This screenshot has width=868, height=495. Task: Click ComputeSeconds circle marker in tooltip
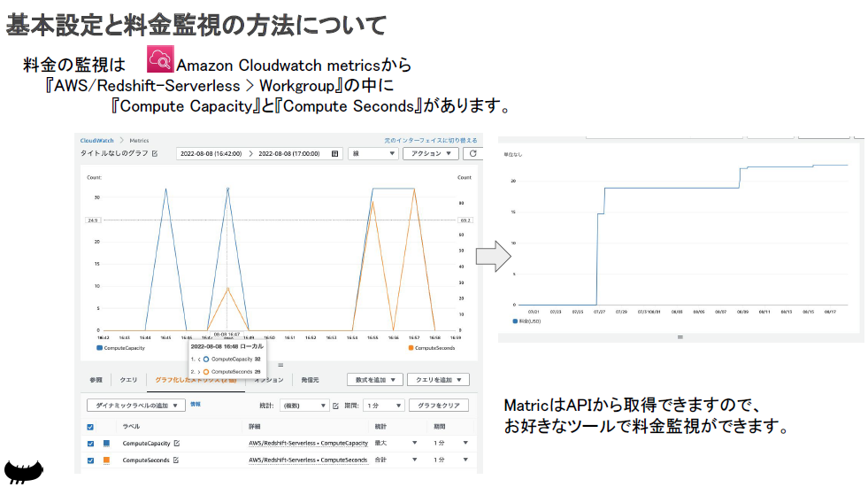tap(206, 372)
